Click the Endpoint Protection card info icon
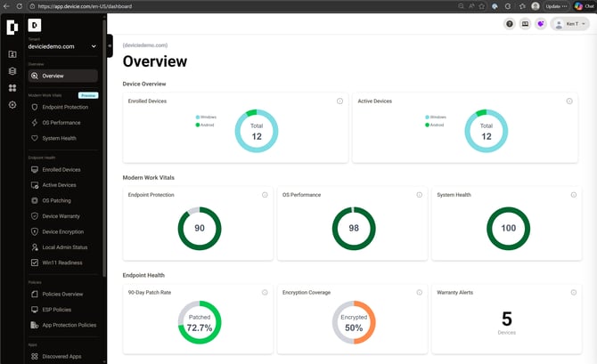 265,195
